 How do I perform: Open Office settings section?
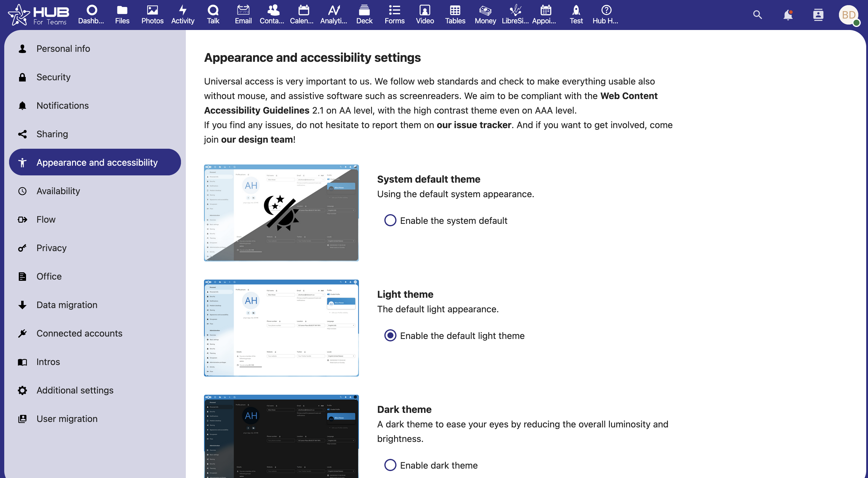click(x=95, y=276)
